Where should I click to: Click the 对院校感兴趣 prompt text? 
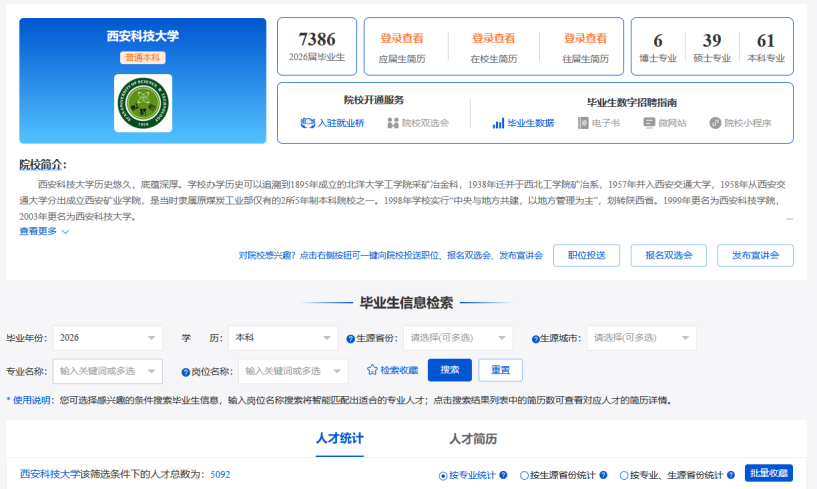[391, 255]
